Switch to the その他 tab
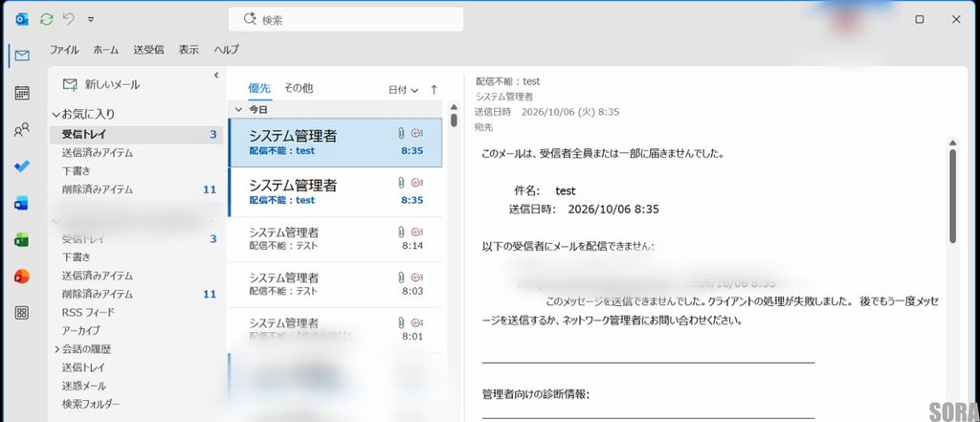Image resolution: width=980 pixels, height=422 pixels. point(299,88)
